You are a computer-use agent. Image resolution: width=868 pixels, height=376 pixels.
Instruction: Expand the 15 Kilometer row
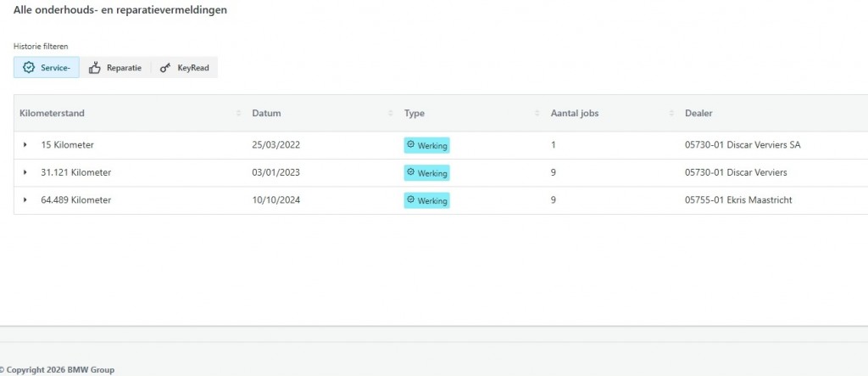point(25,145)
